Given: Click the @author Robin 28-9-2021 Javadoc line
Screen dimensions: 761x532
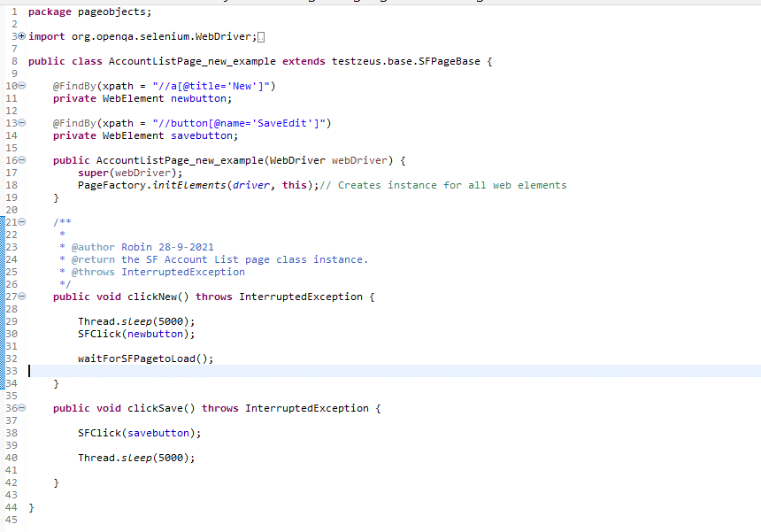Looking at the screenshot, I should pyautogui.click(x=136, y=247).
